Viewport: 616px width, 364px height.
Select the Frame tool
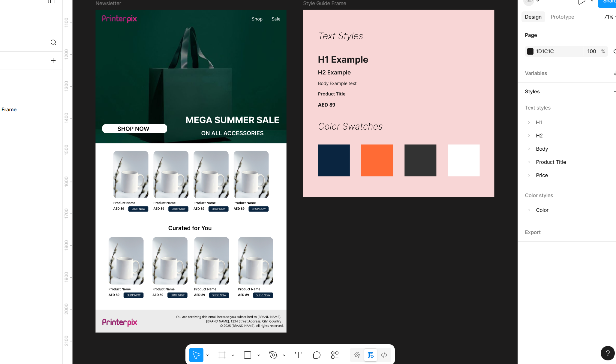pyautogui.click(x=222, y=355)
